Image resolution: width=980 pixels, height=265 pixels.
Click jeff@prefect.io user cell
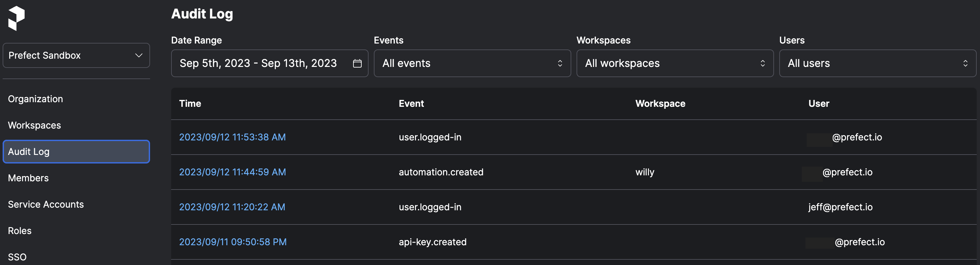coord(840,207)
